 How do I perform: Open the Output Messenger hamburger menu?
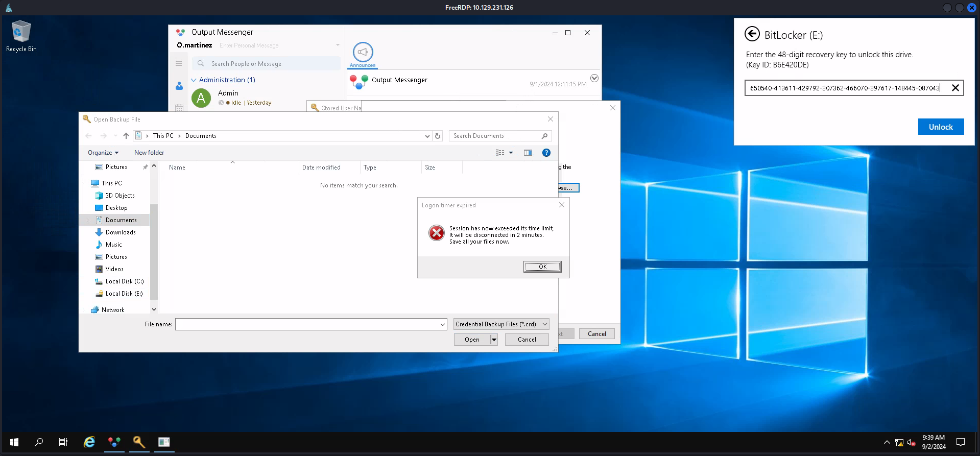(179, 63)
